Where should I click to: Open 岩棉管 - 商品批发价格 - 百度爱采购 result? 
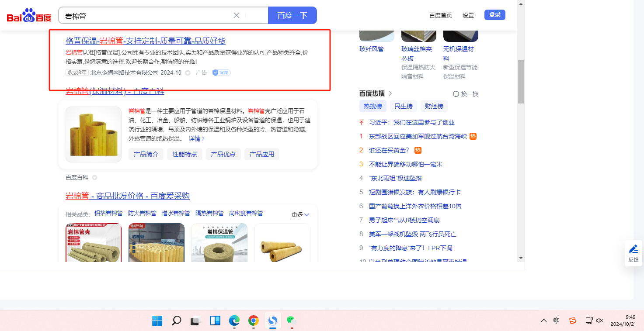(128, 196)
